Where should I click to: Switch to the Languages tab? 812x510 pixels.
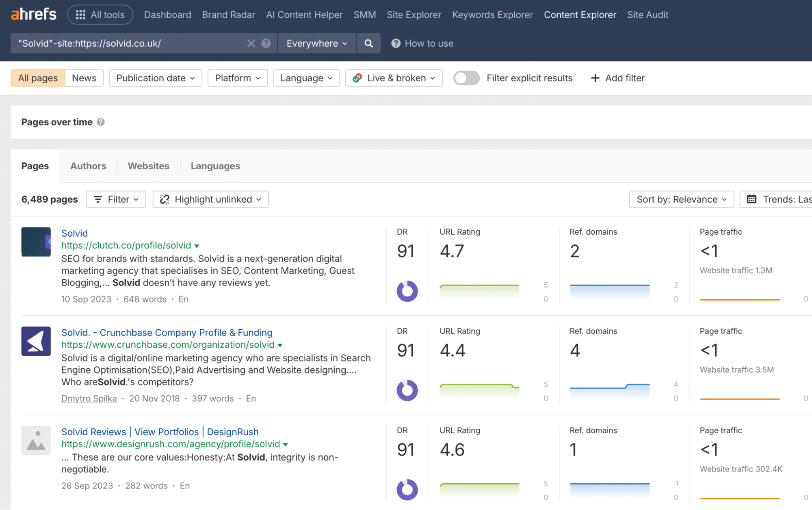coord(215,166)
